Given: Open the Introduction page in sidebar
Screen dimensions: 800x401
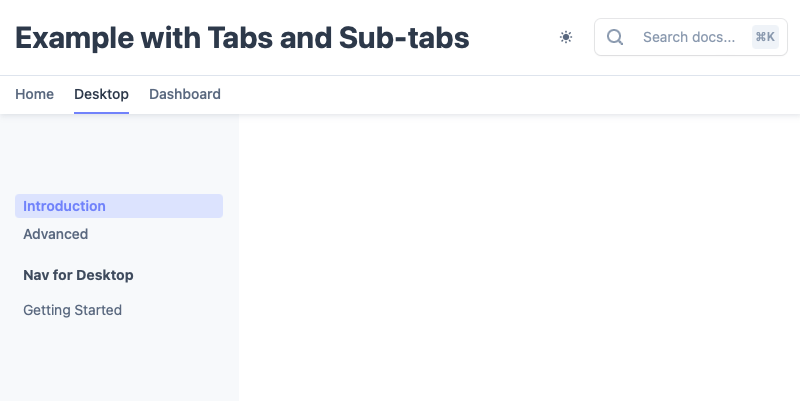Looking at the screenshot, I should tap(64, 206).
